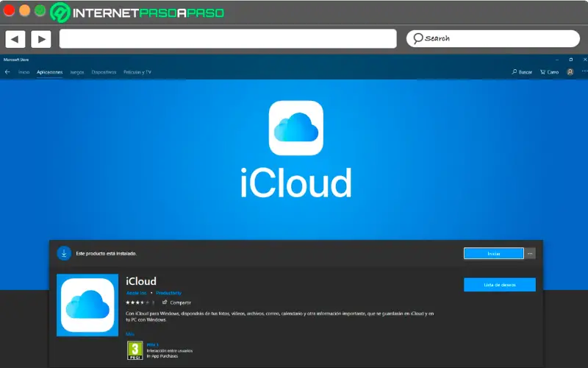
Task: Click the browser frame Search field
Action: pos(492,38)
